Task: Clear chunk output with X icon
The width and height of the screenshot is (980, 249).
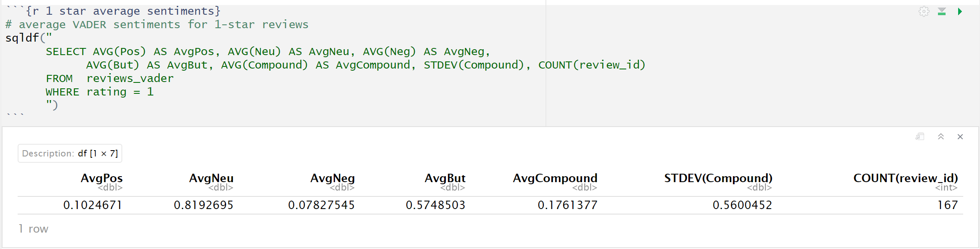Action: tap(960, 136)
